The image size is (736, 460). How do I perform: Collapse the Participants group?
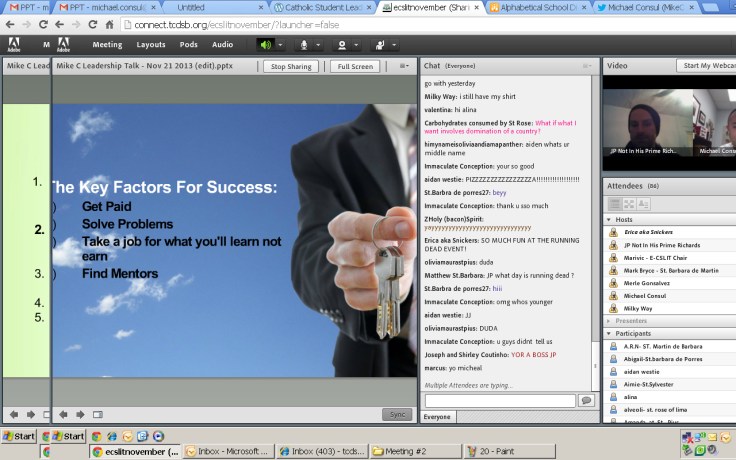(x=609, y=333)
